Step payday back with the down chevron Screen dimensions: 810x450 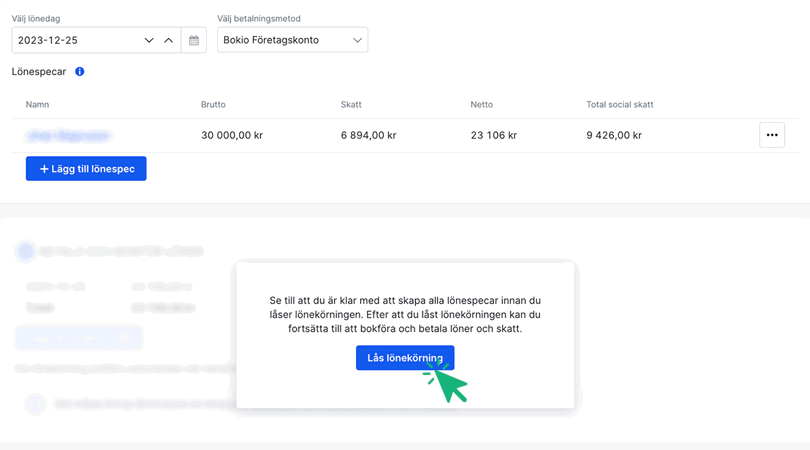tap(149, 41)
